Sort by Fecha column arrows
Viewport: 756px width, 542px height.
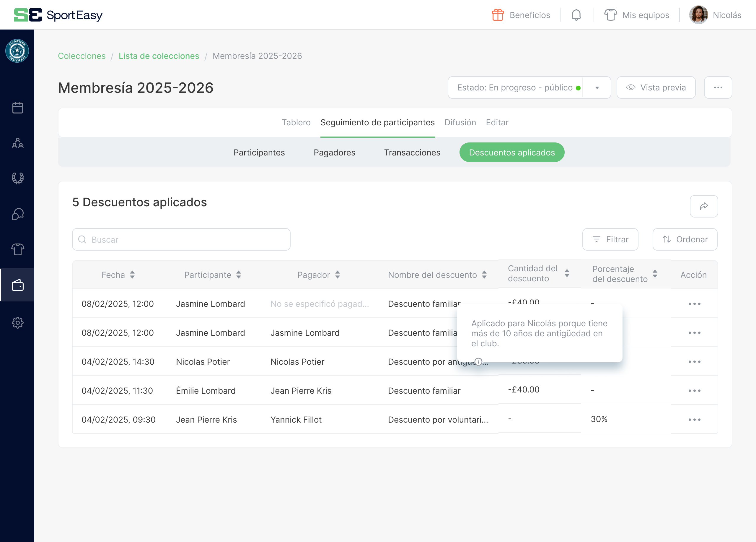pyautogui.click(x=132, y=275)
